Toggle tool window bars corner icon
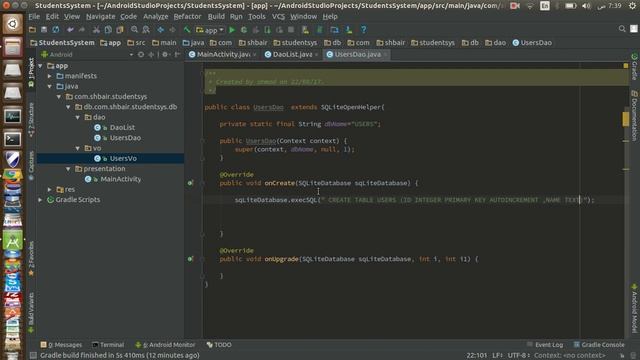This screenshot has width=640, height=360. click(33, 355)
